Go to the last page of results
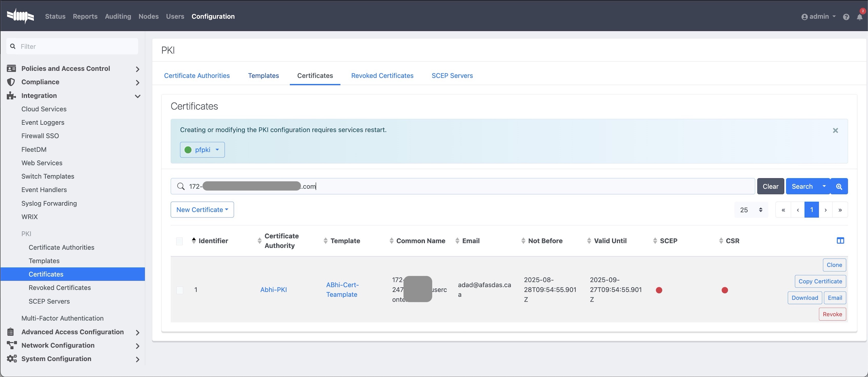Screen dimensions: 868x377 pos(840,210)
